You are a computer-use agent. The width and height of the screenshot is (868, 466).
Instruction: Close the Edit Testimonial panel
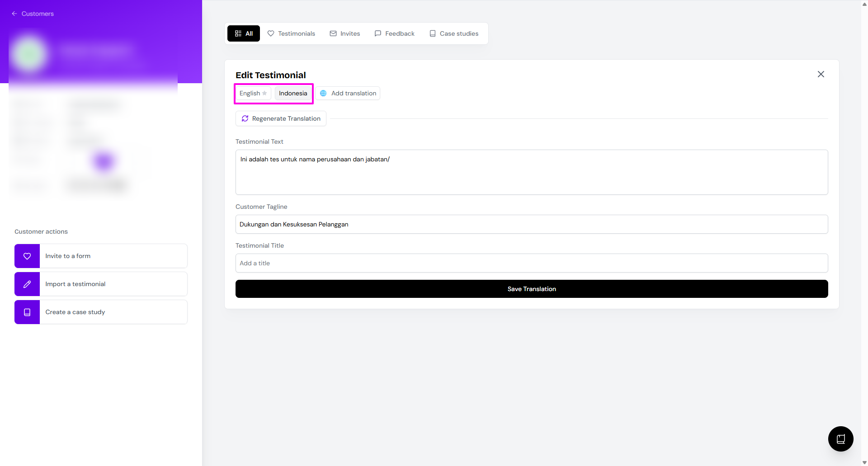tap(821, 75)
